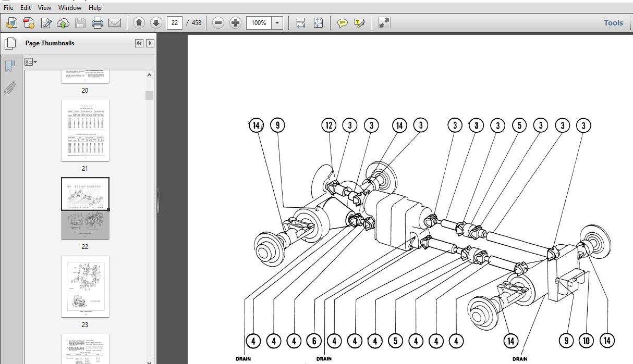Open the thumbnail options dropdown menu
The image size is (633, 364).
pyautogui.click(x=30, y=62)
